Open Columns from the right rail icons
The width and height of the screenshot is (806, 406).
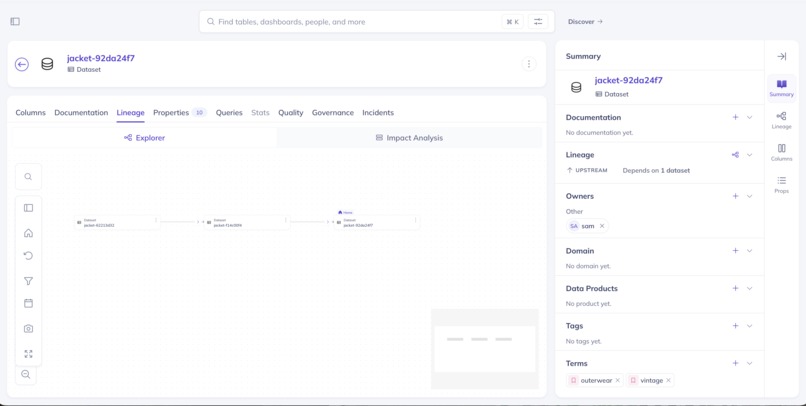click(781, 152)
